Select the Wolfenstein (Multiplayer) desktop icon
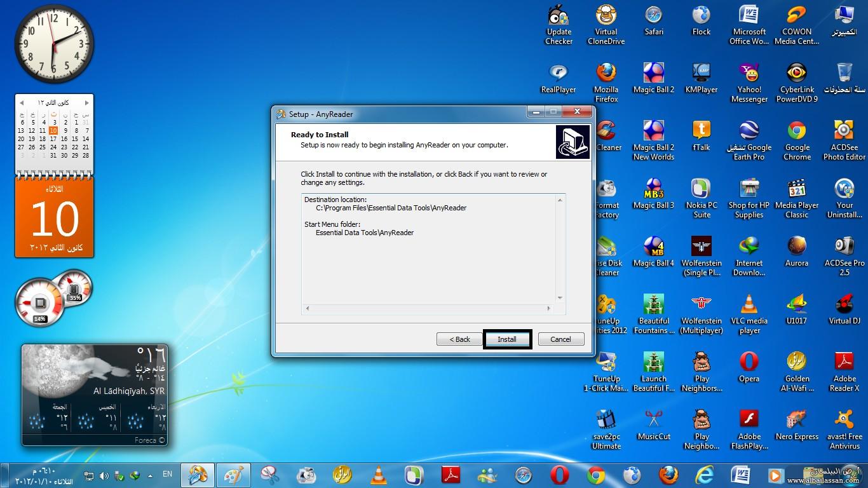Image resolution: width=868 pixels, height=488 pixels. (x=702, y=315)
